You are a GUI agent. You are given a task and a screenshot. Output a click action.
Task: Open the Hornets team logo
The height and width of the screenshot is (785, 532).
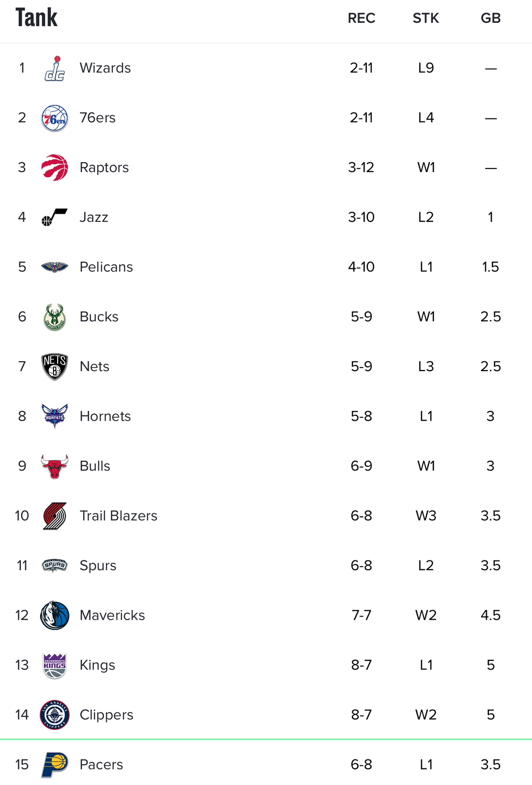pos(55,416)
